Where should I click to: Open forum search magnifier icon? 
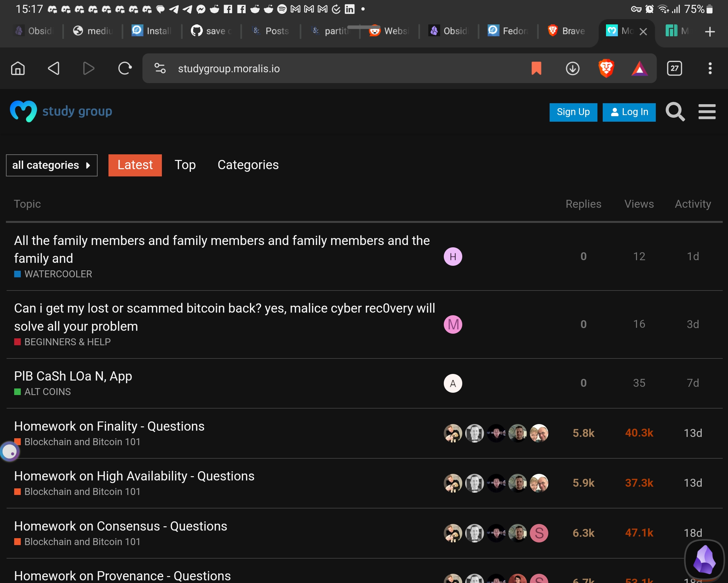click(x=675, y=112)
